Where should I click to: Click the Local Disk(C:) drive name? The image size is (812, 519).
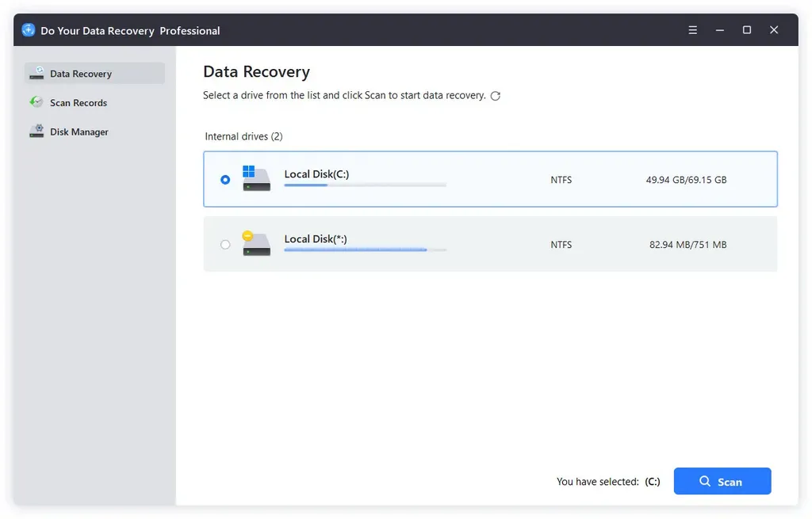[316, 174]
